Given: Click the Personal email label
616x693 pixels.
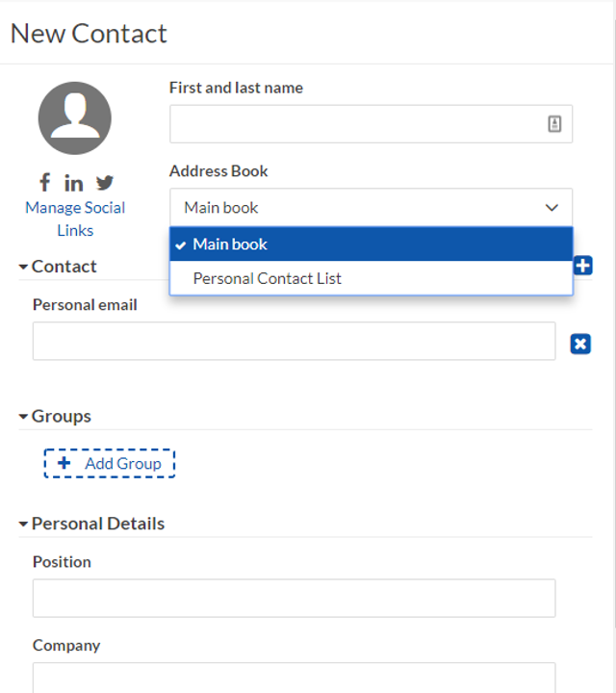Looking at the screenshot, I should pos(85,305).
